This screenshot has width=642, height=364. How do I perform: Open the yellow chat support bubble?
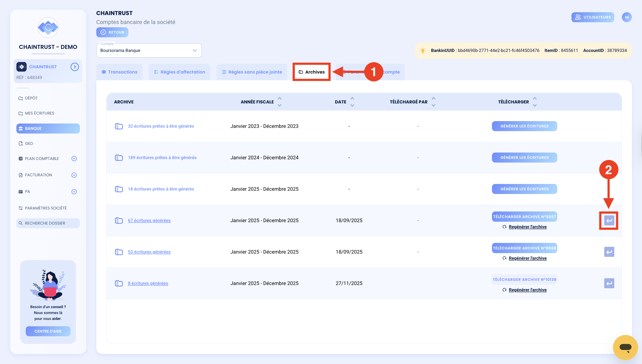(625, 347)
